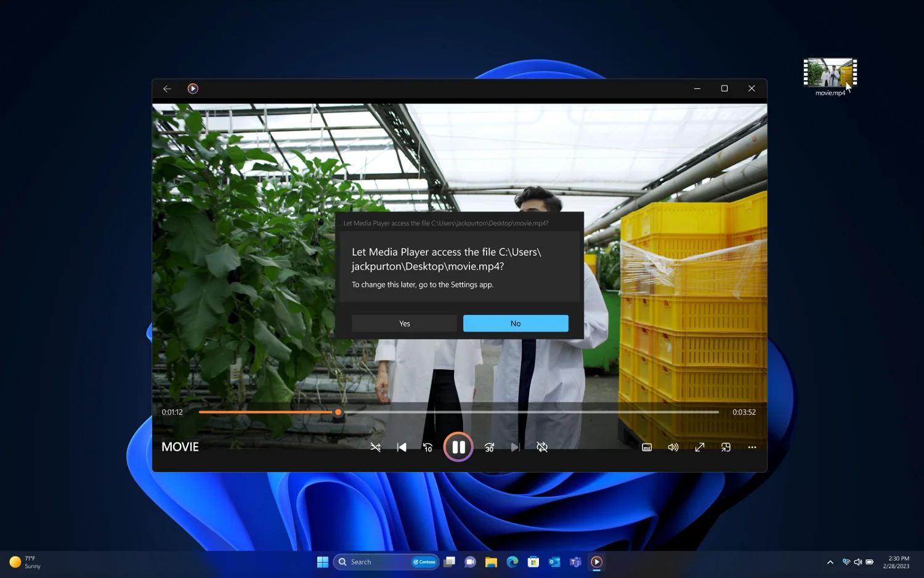Open Task View from the taskbar
The height and width of the screenshot is (578, 924).
coord(450,562)
